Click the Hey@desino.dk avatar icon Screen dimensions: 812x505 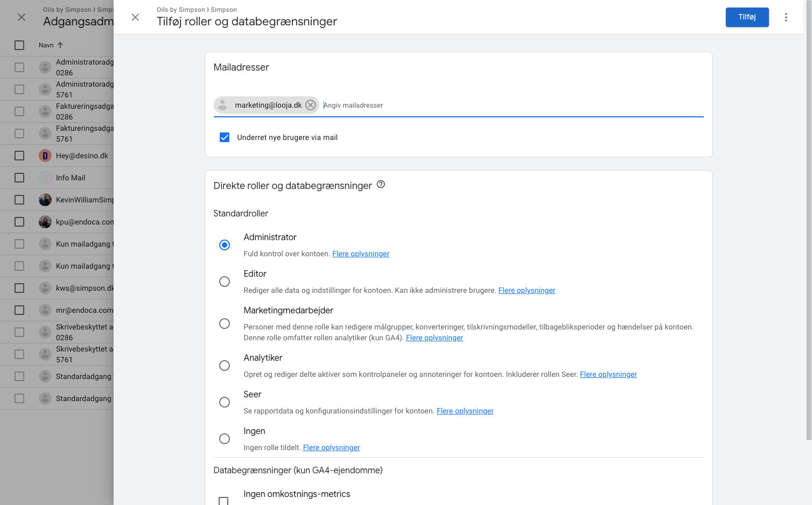pos(45,156)
